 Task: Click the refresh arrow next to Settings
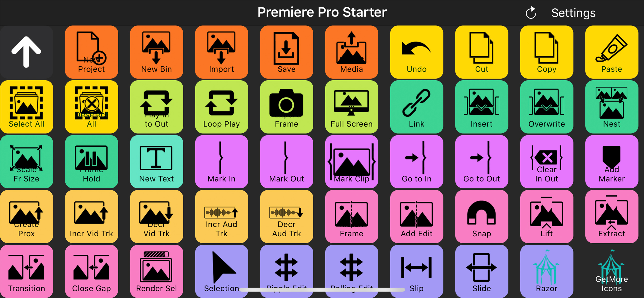[531, 13]
